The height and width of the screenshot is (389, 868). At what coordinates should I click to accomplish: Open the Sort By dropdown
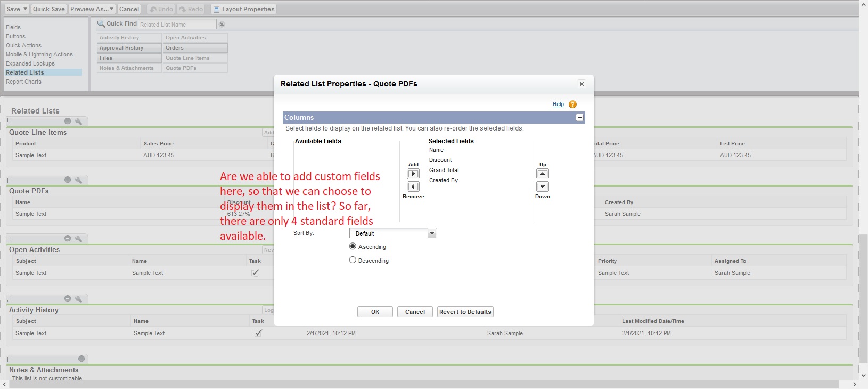pyautogui.click(x=432, y=233)
